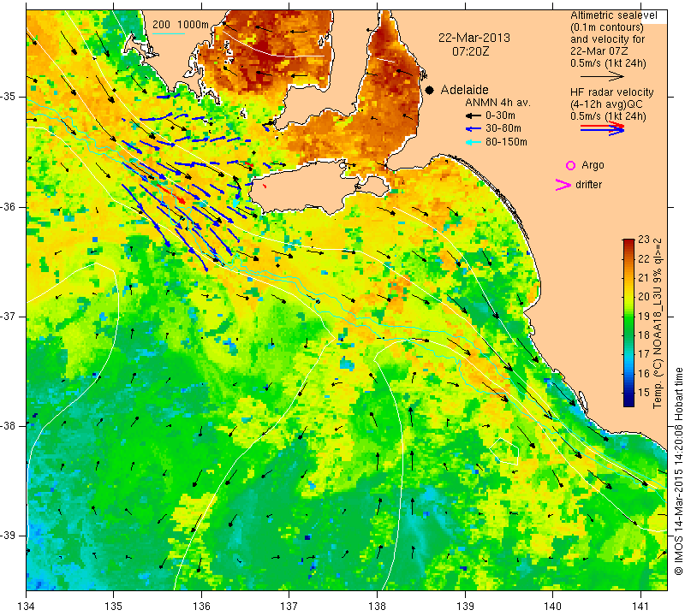Click the magenta Argo circle symbol
This screenshot has width=685, height=616.
pos(570,165)
